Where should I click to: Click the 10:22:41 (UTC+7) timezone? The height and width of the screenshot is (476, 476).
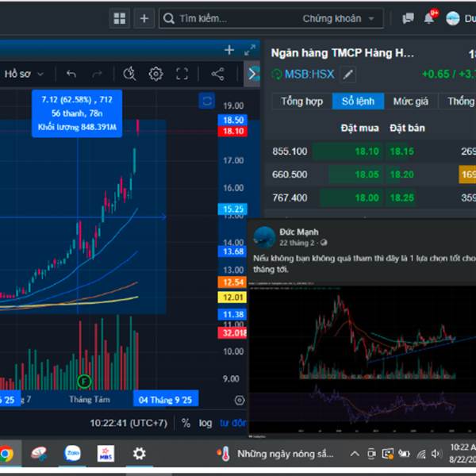[129, 423]
